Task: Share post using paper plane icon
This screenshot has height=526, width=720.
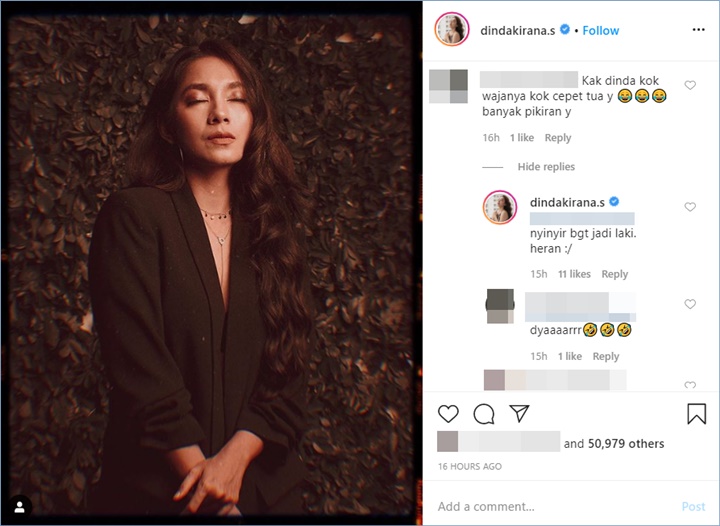Action: tap(519, 413)
